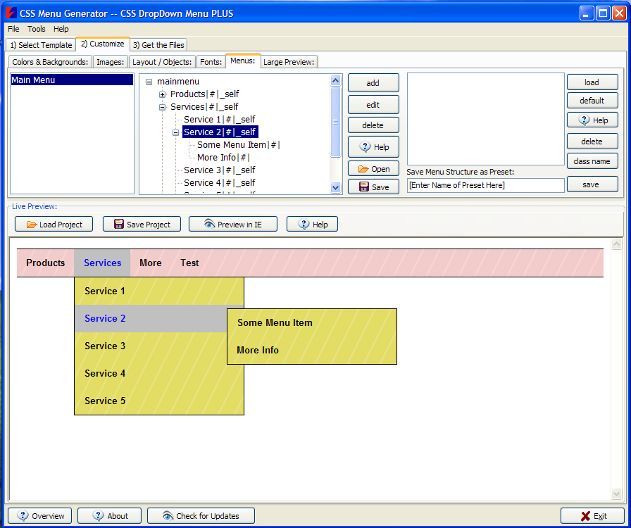Screen dimensions: 631x528
Task: Click the add button for menu items
Action: tap(373, 83)
